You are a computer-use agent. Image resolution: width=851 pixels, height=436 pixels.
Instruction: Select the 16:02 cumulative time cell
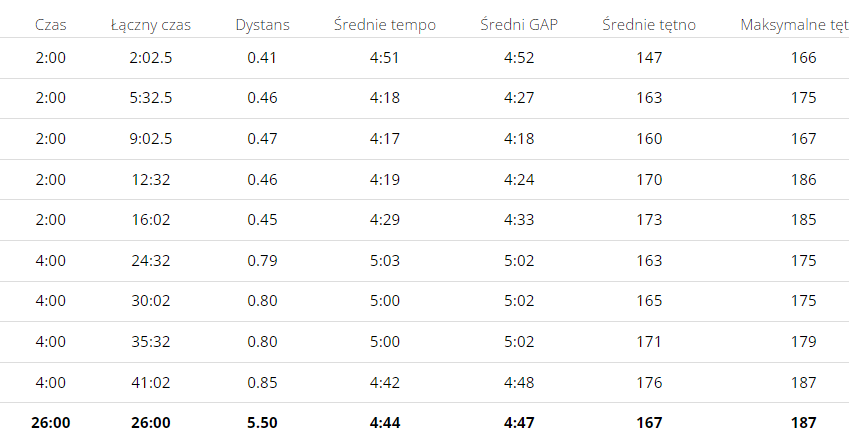point(150,220)
